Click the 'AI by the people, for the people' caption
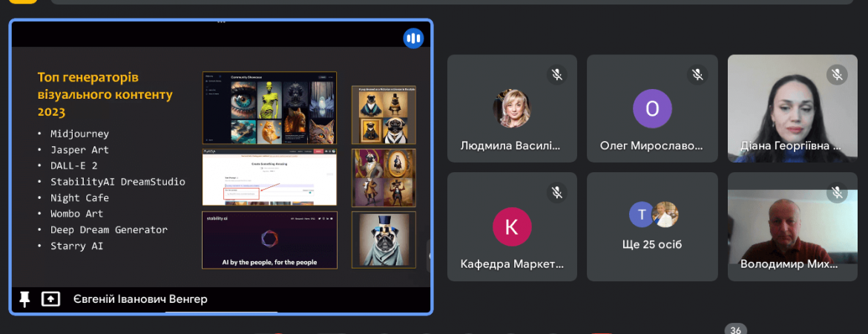Viewport: 868px width, 334px height. [x=269, y=262]
